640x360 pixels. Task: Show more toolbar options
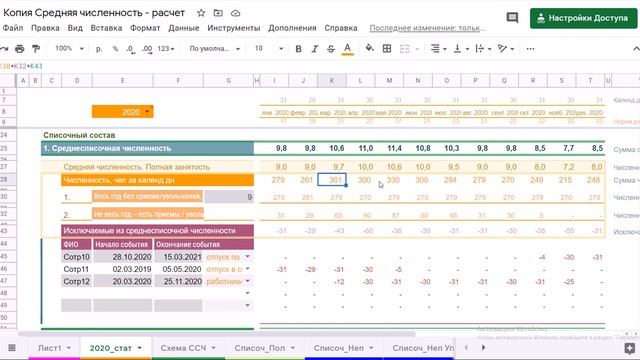pos(530,49)
